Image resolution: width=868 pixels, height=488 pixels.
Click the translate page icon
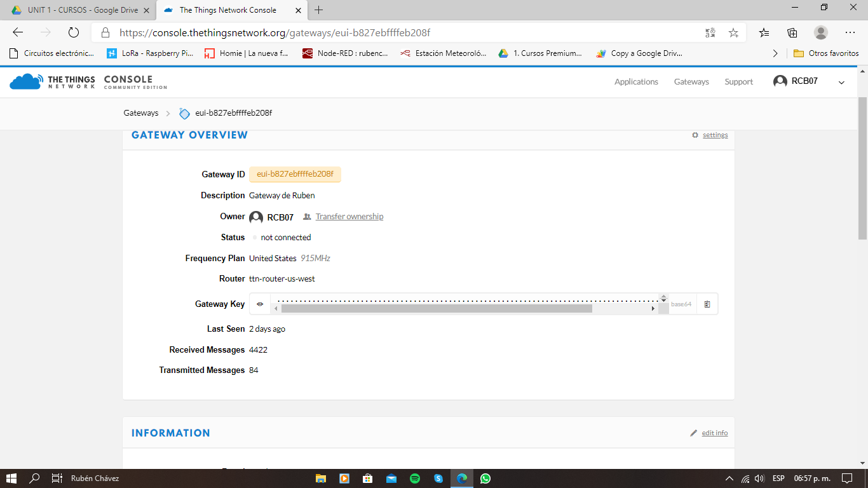point(710,32)
